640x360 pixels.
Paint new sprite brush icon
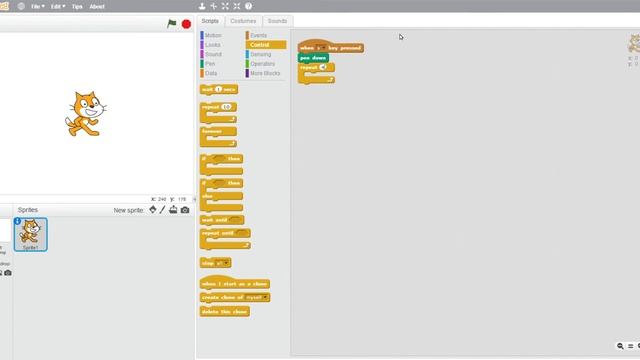tap(162, 210)
